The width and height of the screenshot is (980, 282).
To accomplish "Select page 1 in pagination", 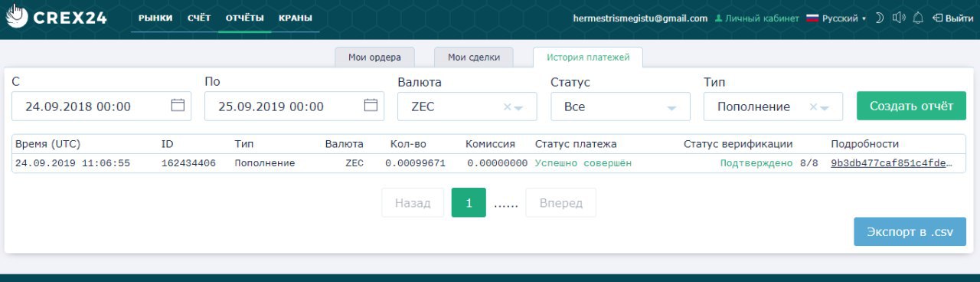I will [x=469, y=203].
